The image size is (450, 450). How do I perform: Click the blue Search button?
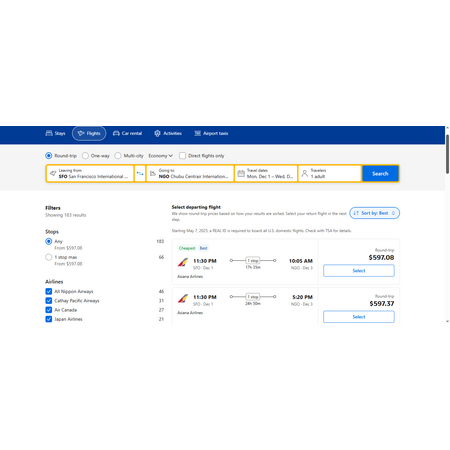pos(380,173)
